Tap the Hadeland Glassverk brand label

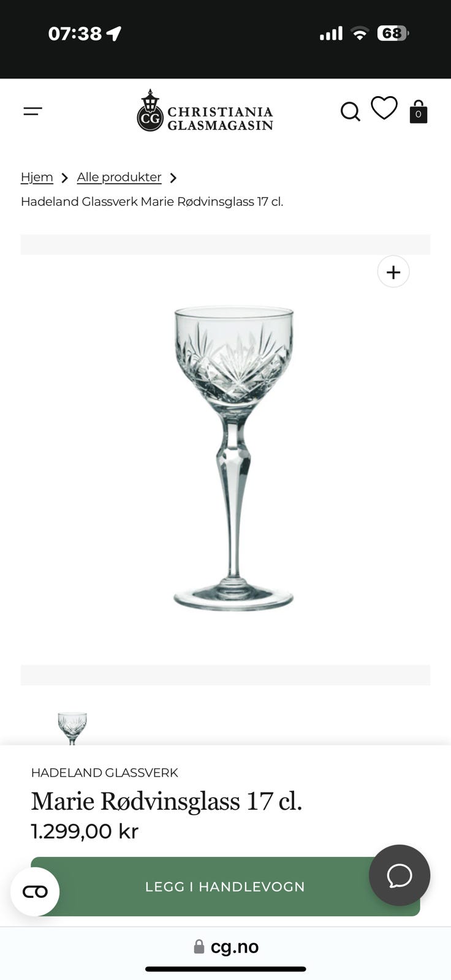[x=105, y=772]
